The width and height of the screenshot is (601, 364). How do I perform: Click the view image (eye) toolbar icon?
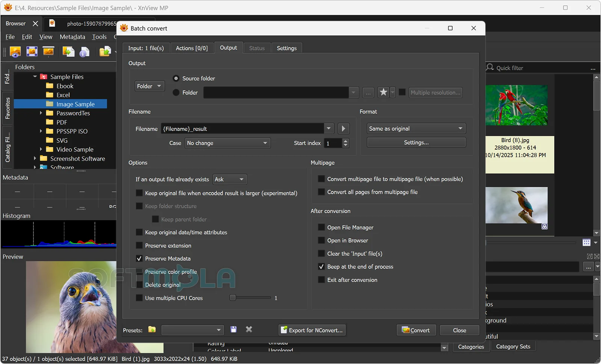(15, 51)
